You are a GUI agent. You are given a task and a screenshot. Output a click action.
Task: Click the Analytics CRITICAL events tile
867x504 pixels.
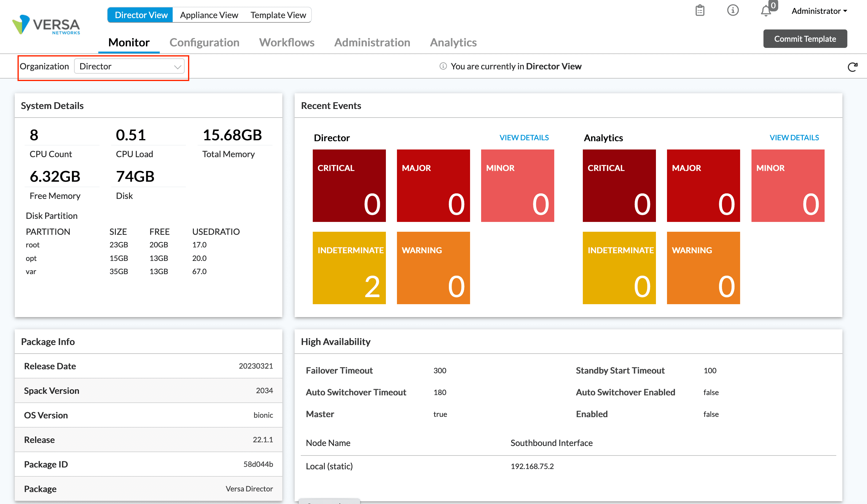(619, 186)
